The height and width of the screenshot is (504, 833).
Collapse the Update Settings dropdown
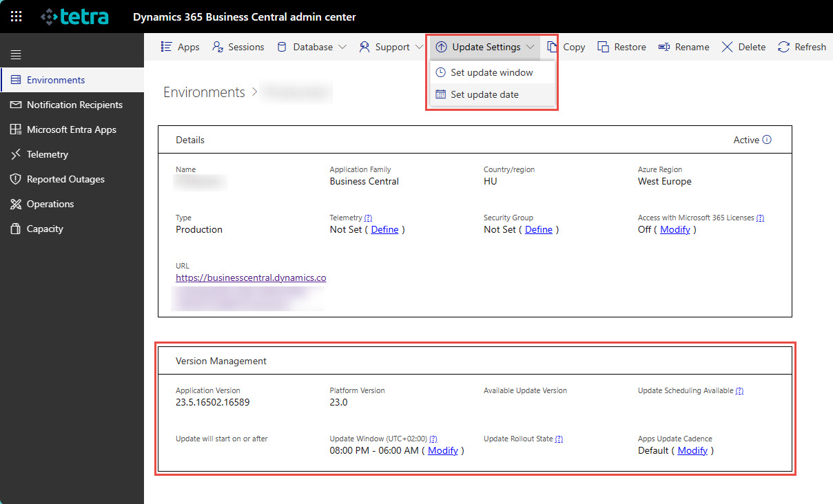point(484,47)
